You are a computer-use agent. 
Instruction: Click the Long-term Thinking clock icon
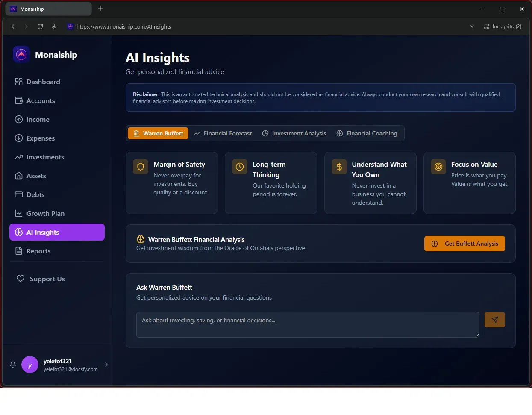(x=240, y=167)
